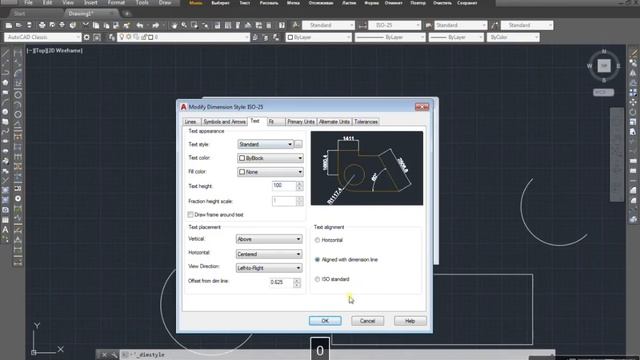Click the Help button in dialog
Viewport: 640px width, 360px height.
410,321
